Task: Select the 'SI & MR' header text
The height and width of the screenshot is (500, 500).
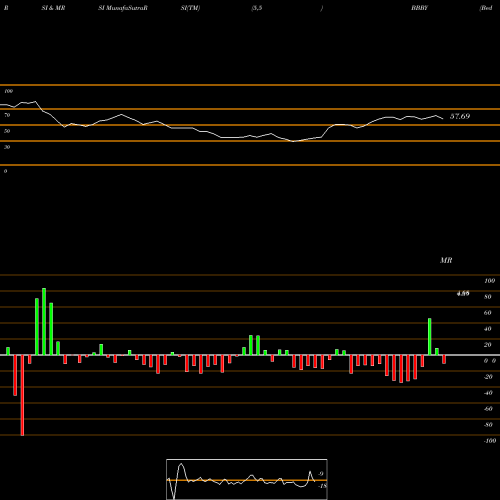Action: click(x=53, y=8)
